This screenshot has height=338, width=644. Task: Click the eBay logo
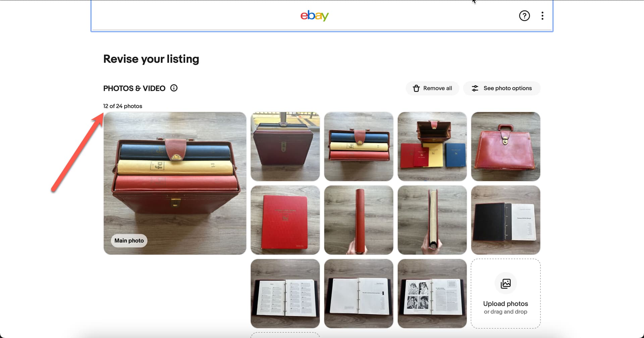[314, 15]
